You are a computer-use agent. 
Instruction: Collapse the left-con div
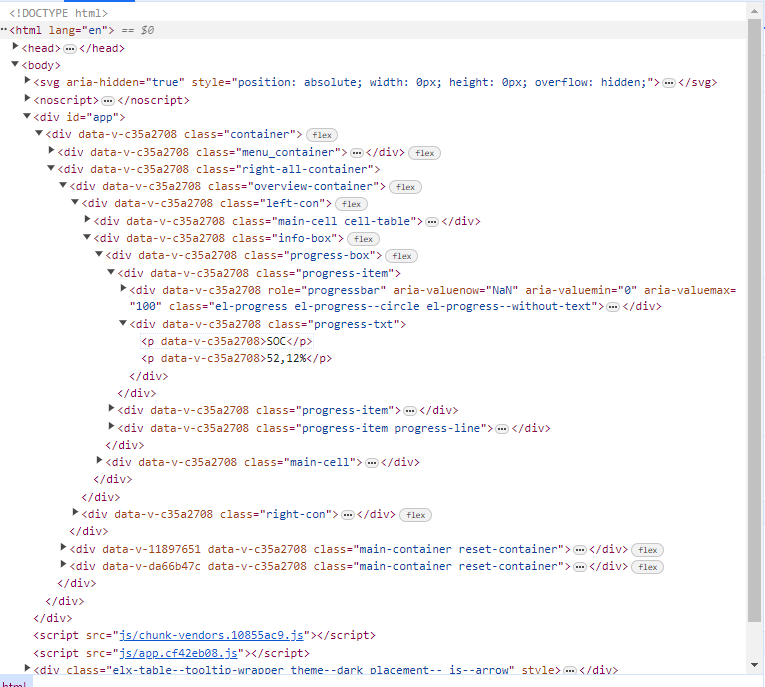point(75,202)
